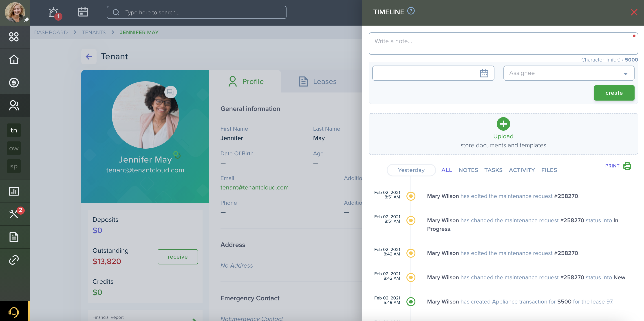Screen dimensions: 644x321
Task: Open the financials dollar icon in sidebar
Action: (x=14, y=82)
